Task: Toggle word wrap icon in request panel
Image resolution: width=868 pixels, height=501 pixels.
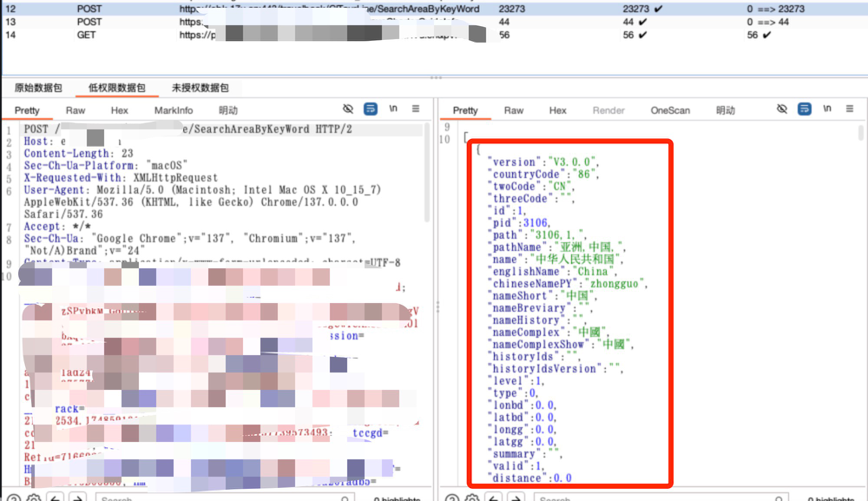Action: pos(371,109)
